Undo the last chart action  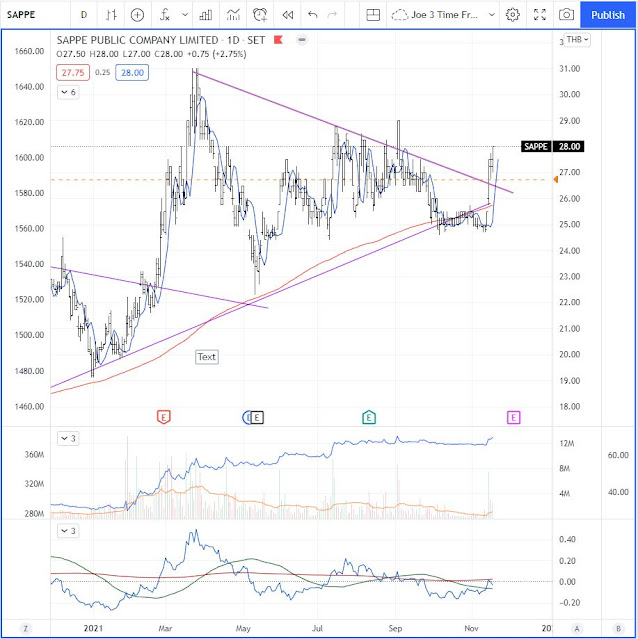[312, 15]
